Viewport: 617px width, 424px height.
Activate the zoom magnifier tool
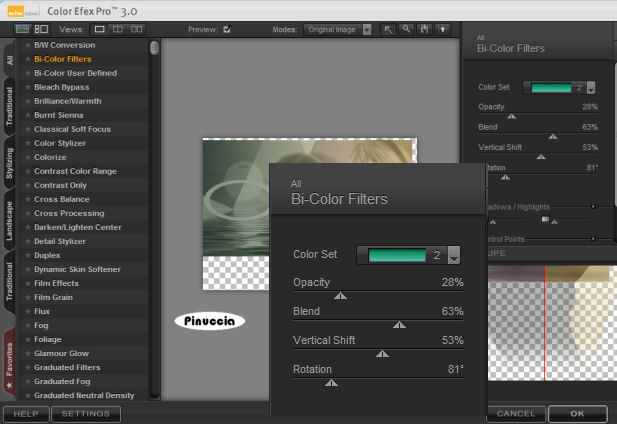(x=406, y=29)
